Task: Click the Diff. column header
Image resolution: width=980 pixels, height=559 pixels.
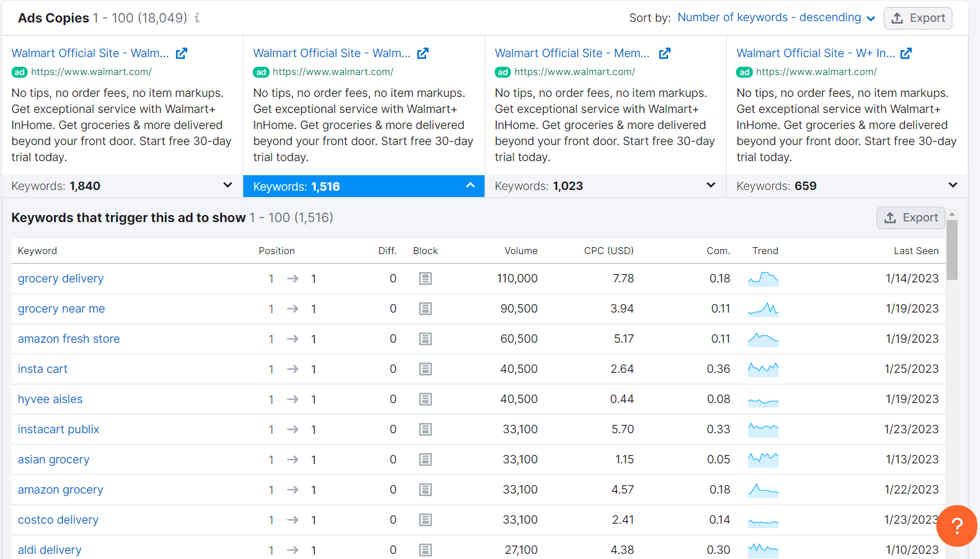Action: 387,251
